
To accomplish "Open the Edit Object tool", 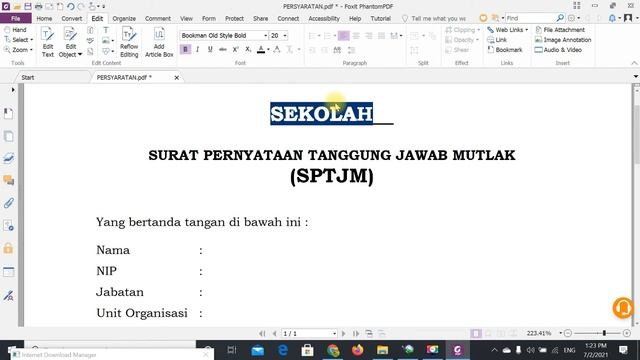I will click(70, 43).
